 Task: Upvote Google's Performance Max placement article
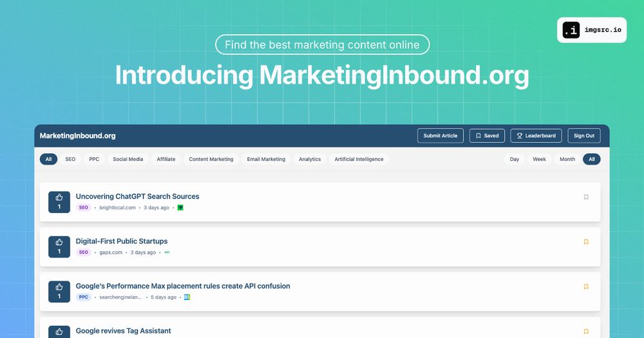pyautogui.click(x=59, y=292)
